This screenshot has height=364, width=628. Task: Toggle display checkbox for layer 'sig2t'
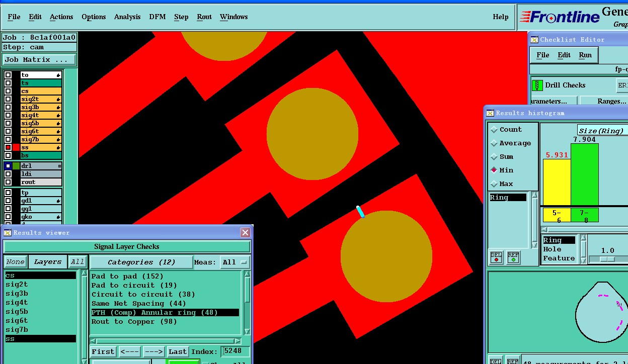[x=8, y=99]
